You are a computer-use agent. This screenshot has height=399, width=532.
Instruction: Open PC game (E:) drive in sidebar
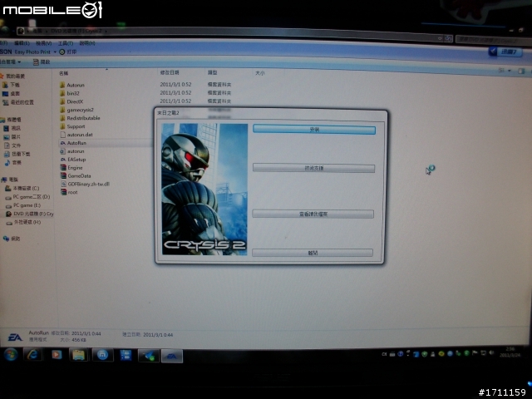(x=23, y=205)
